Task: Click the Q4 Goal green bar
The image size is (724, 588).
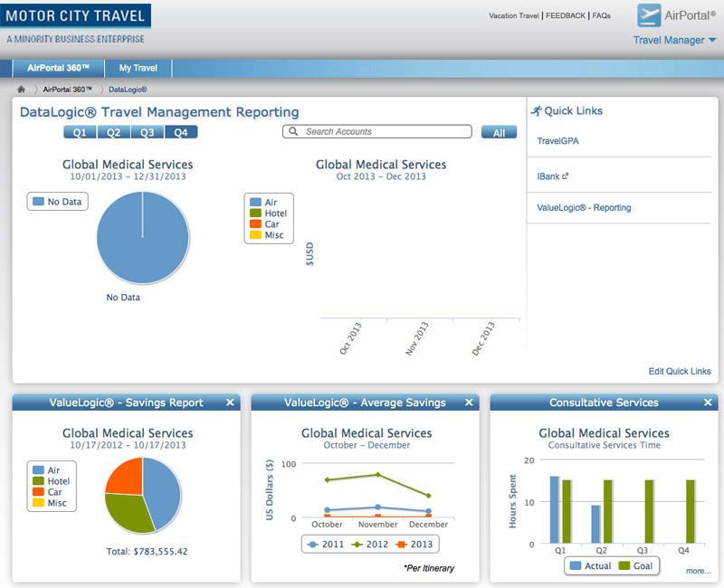Action: [x=691, y=511]
